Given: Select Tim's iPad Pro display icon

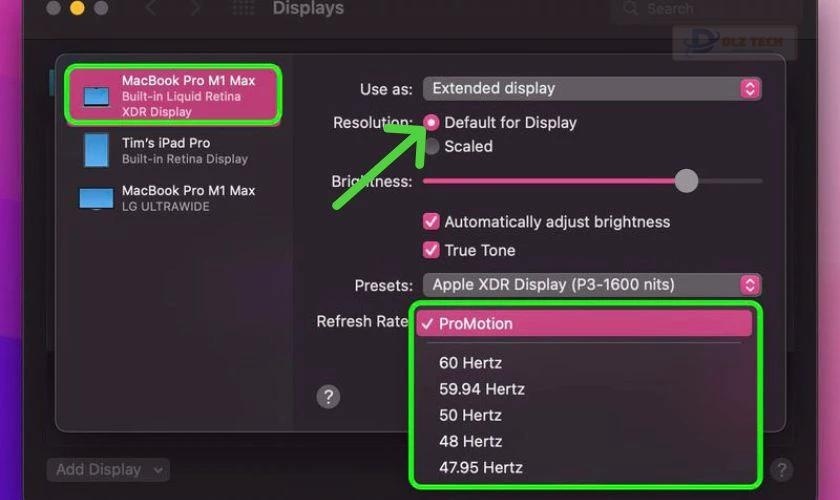Looking at the screenshot, I should 96,150.
